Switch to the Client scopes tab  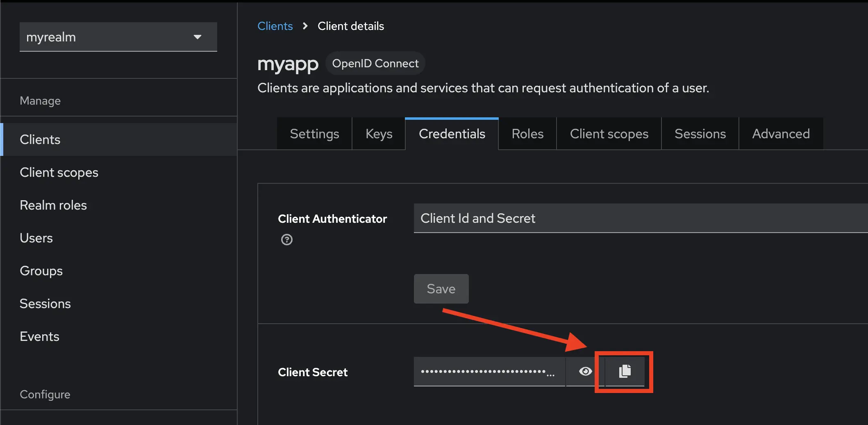(x=609, y=134)
